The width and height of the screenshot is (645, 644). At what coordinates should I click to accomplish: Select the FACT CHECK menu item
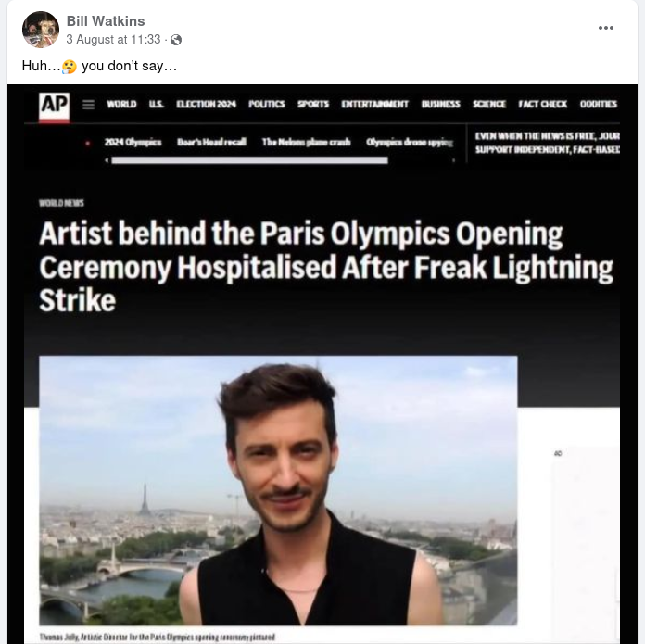[542, 104]
